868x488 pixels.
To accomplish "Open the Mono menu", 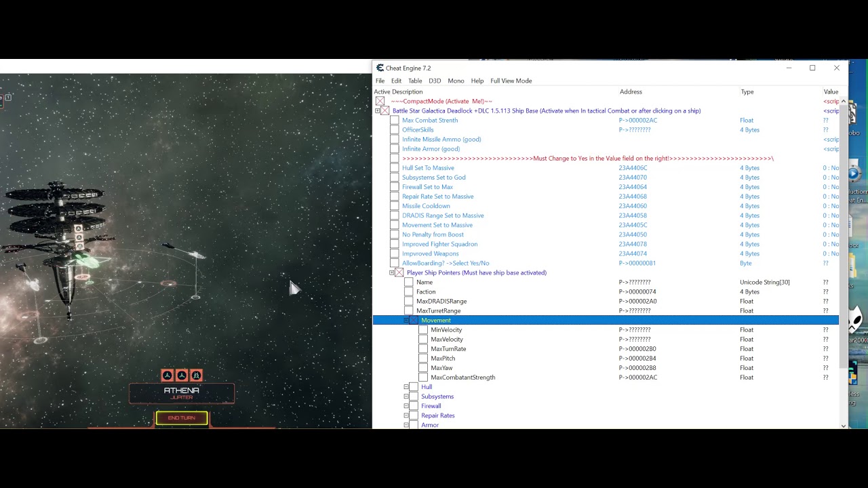I will coord(456,81).
